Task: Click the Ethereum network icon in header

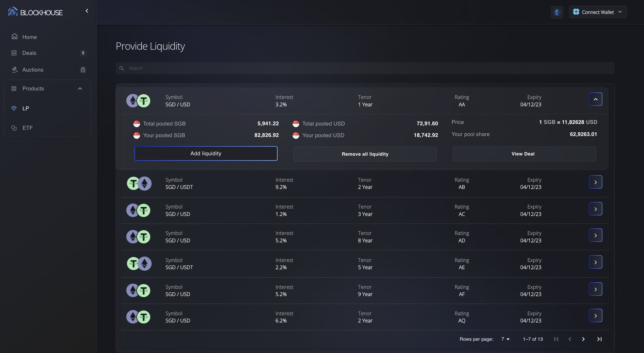Action: pos(557,12)
